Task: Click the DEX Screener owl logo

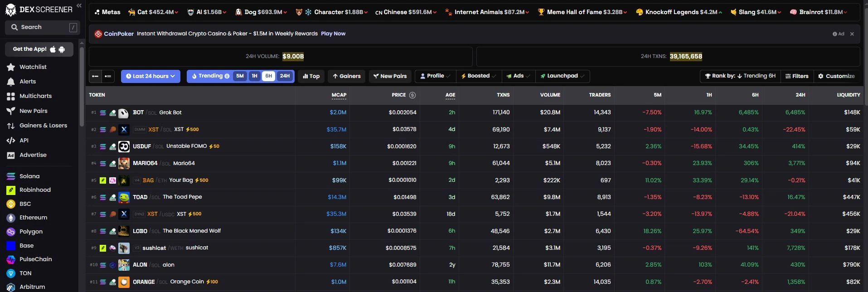Action: click(x=10, y=10)
